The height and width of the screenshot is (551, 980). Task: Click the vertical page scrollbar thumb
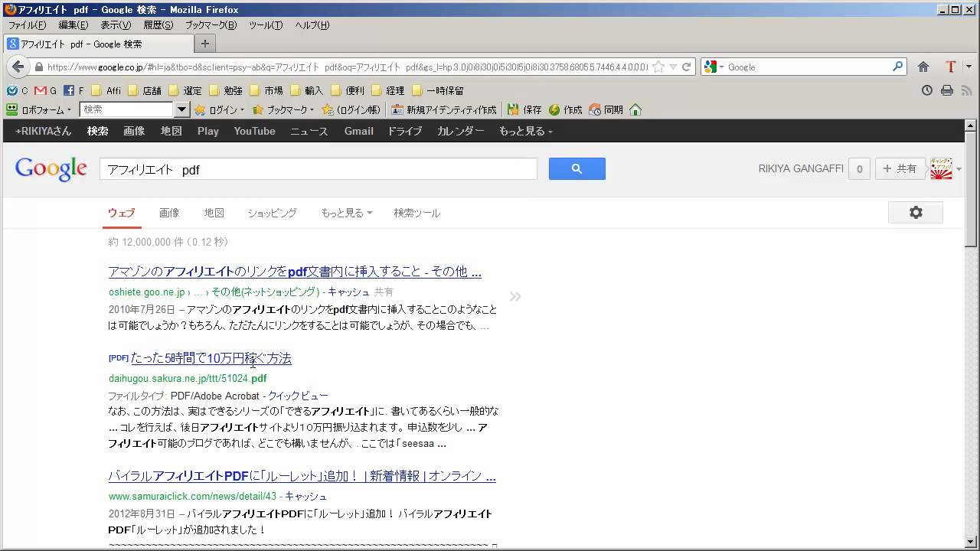971,189
